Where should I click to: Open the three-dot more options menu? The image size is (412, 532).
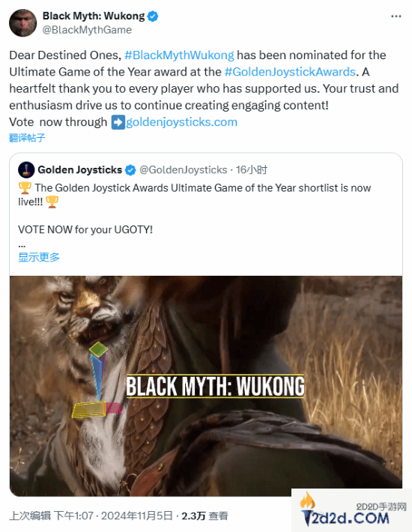coord(396,16)
